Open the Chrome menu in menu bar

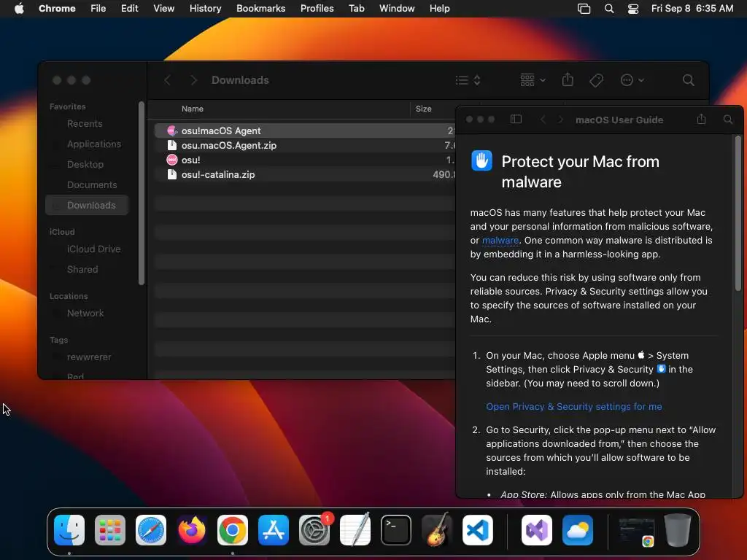57,8
